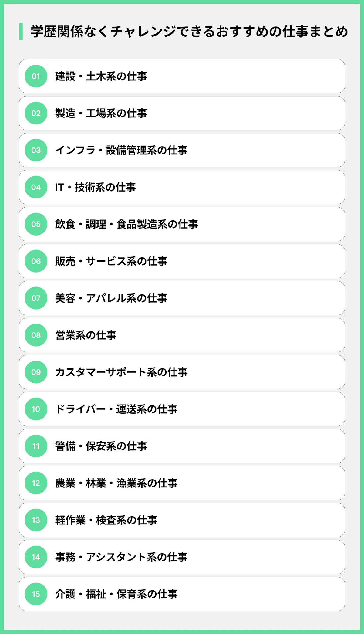Click the green 02 number badge

tap(36, 113)
